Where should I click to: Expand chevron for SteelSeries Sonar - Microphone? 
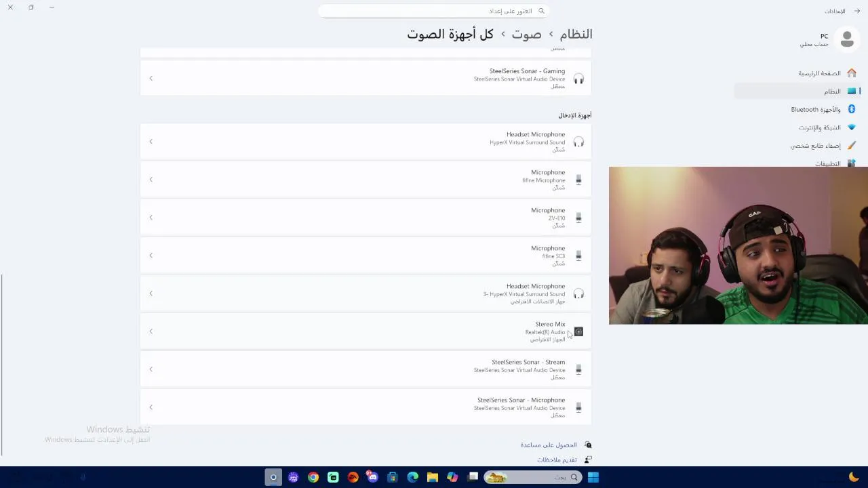pyautogui.click(x=151, y=407)
